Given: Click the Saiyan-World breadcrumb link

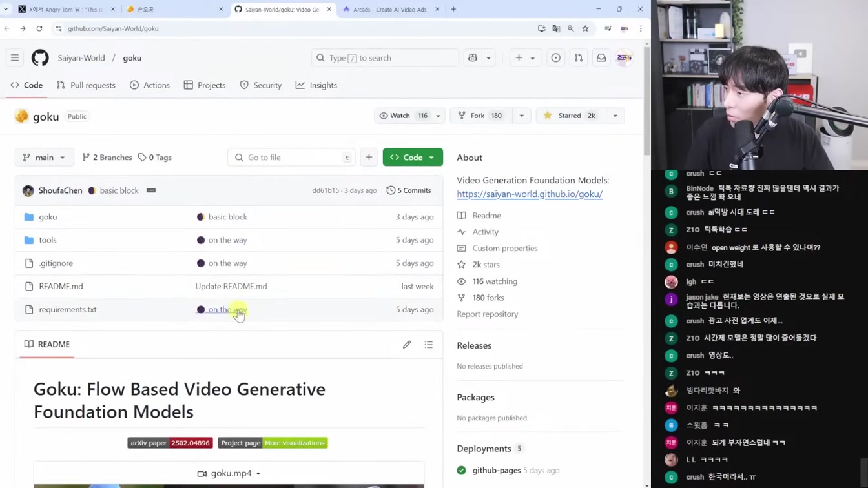Looking at the screenshot, I should pyautogui.click(x=81, y=58).
